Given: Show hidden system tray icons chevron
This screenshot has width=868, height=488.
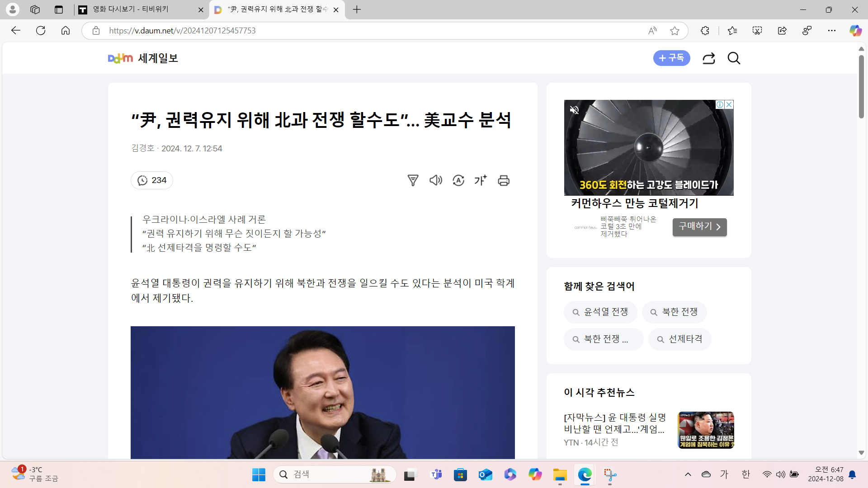Looking at the screenshot, I should pyautogui.click(x=688, y=474).
